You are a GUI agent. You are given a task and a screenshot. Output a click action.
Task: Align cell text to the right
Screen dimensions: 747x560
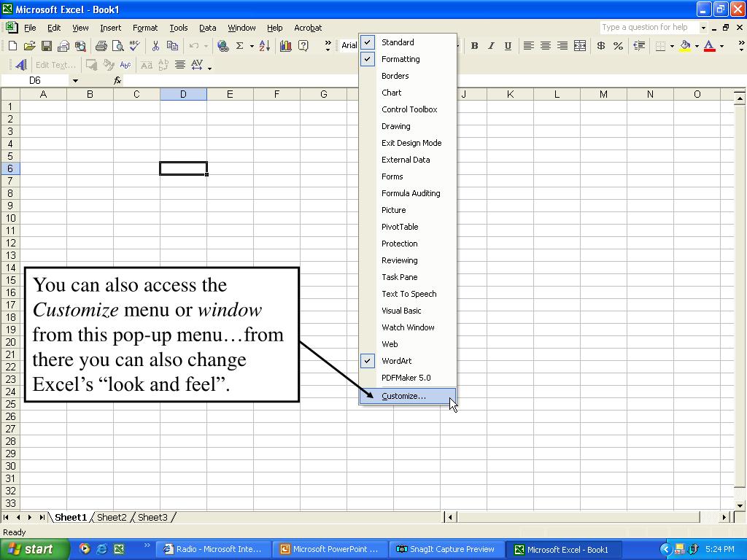pyautogui.click(x=562, y=46)
